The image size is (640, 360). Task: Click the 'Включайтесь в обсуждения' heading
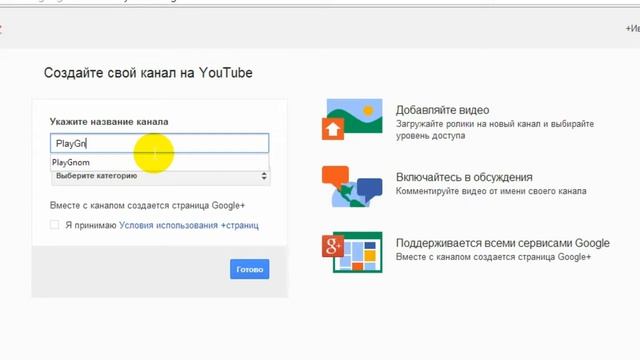click(x=464, y=177)
